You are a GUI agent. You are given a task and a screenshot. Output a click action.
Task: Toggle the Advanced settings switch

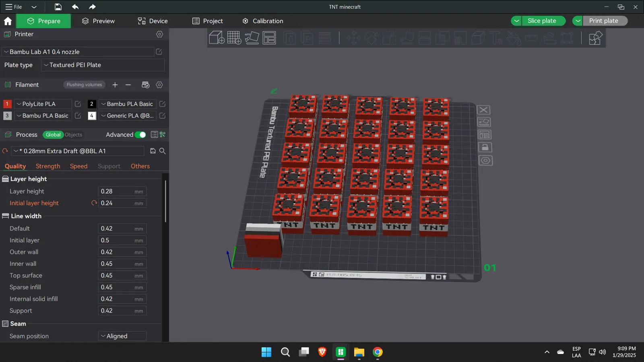(140, 135)
